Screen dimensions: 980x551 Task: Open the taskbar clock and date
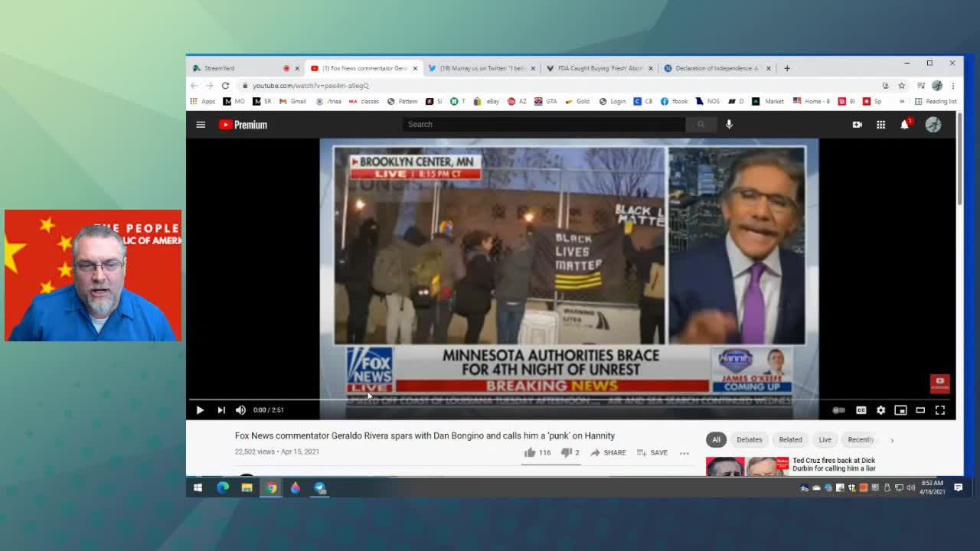(932, 487)
